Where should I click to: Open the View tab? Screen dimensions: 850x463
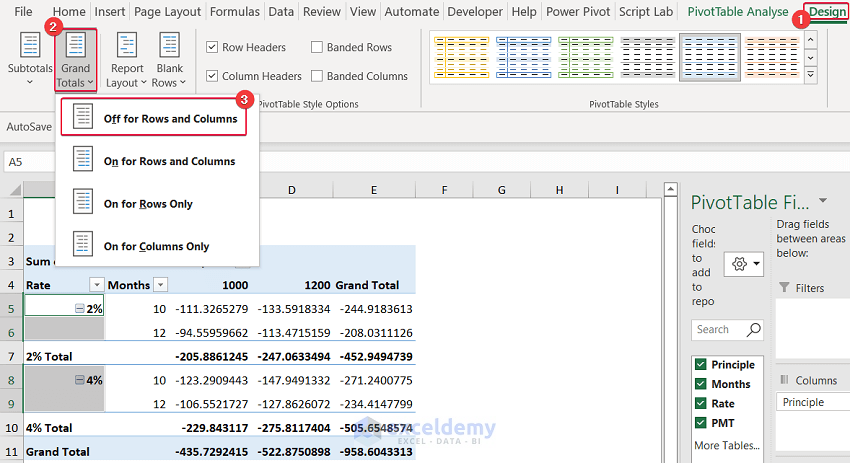[363, 11]
